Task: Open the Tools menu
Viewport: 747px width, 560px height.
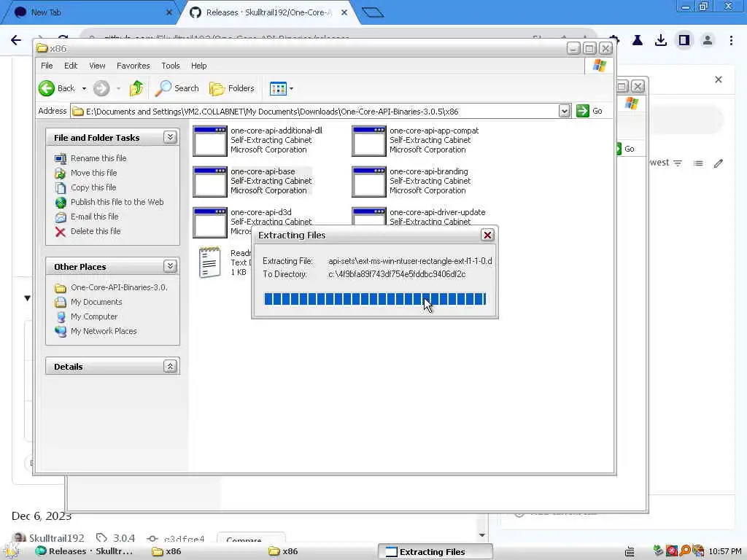Action: 170,66
